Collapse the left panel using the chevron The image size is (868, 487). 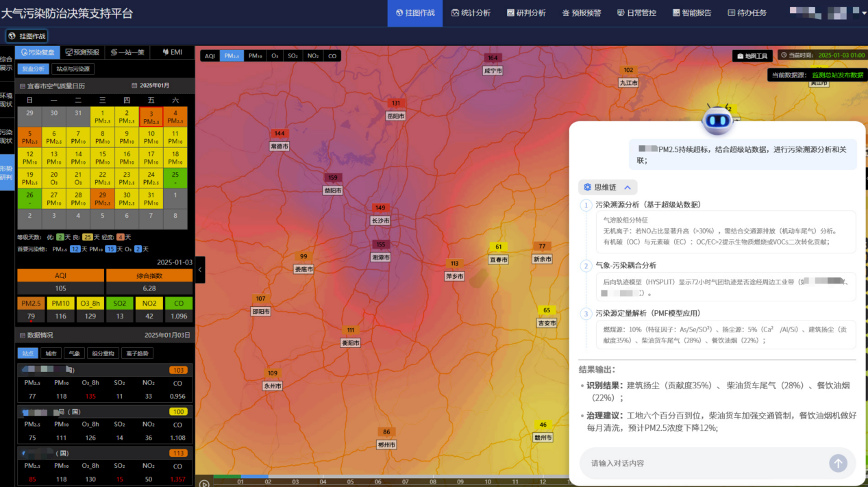(x=199, y=271)
